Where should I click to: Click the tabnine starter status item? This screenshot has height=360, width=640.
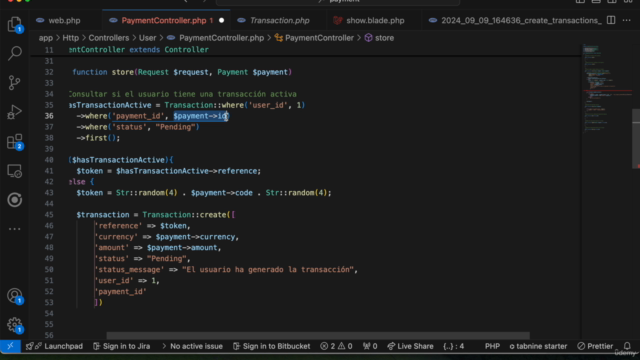click(538, 346)
